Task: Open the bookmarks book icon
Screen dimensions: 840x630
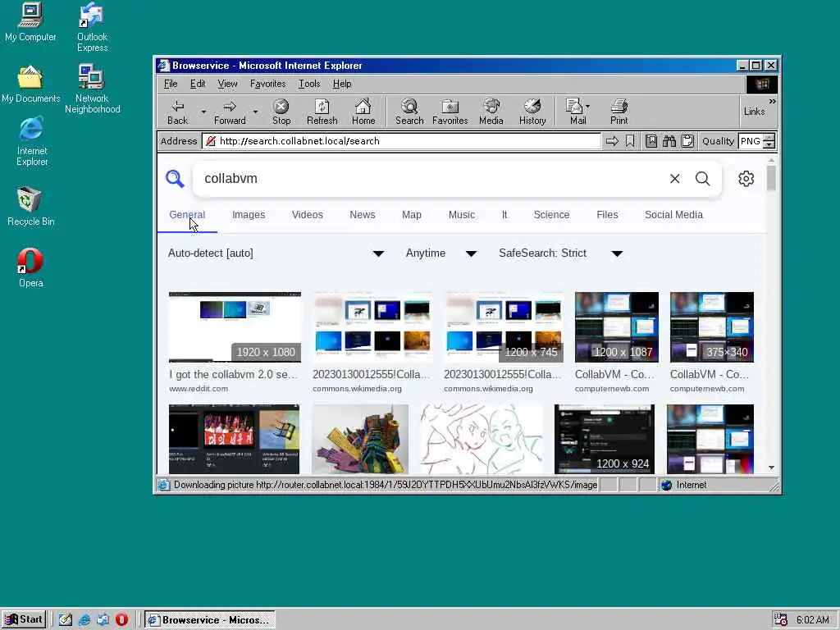Action: point(651,141)
